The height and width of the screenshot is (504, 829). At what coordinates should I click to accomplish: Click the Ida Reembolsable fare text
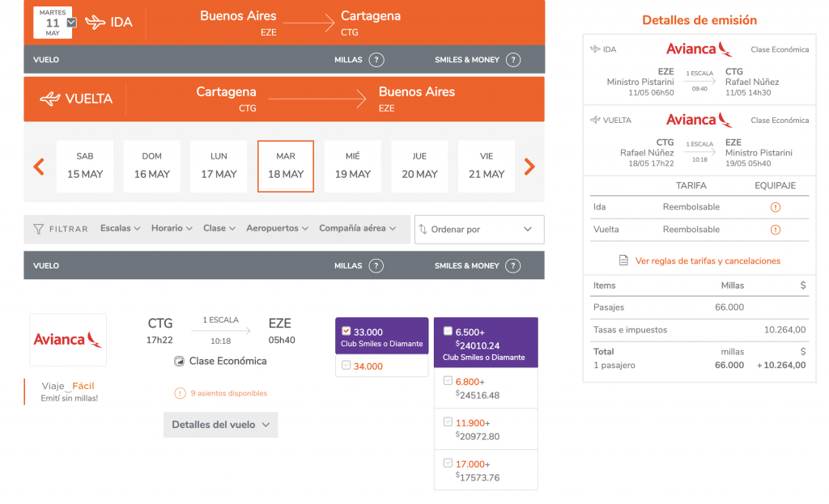coord(691,207)
